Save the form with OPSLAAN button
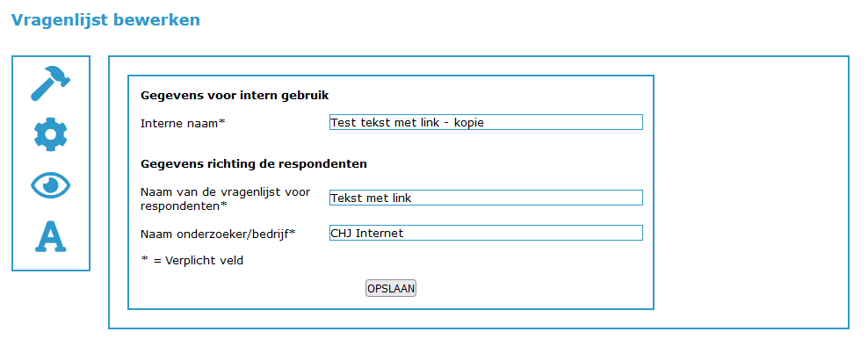868x339 pixels. tap(391, 288)
